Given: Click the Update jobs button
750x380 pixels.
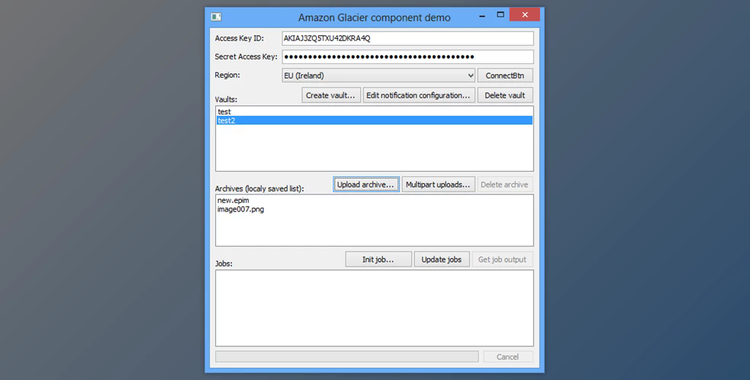Looking at the screenshot, I should coord(441,259).
